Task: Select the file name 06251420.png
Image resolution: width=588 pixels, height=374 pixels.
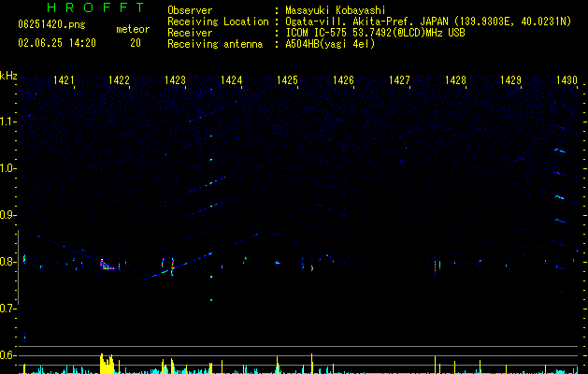Action: 51,24
